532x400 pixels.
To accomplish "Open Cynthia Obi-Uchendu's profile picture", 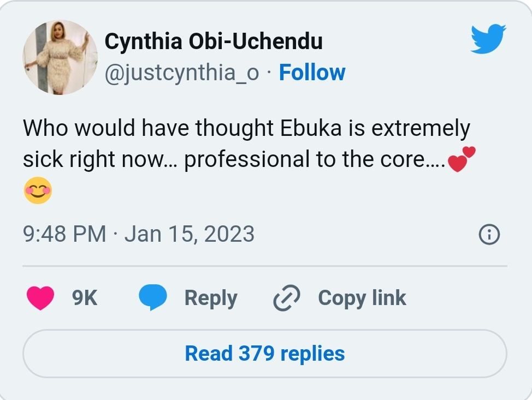I will pyautogui.click(x=60, y=57).
